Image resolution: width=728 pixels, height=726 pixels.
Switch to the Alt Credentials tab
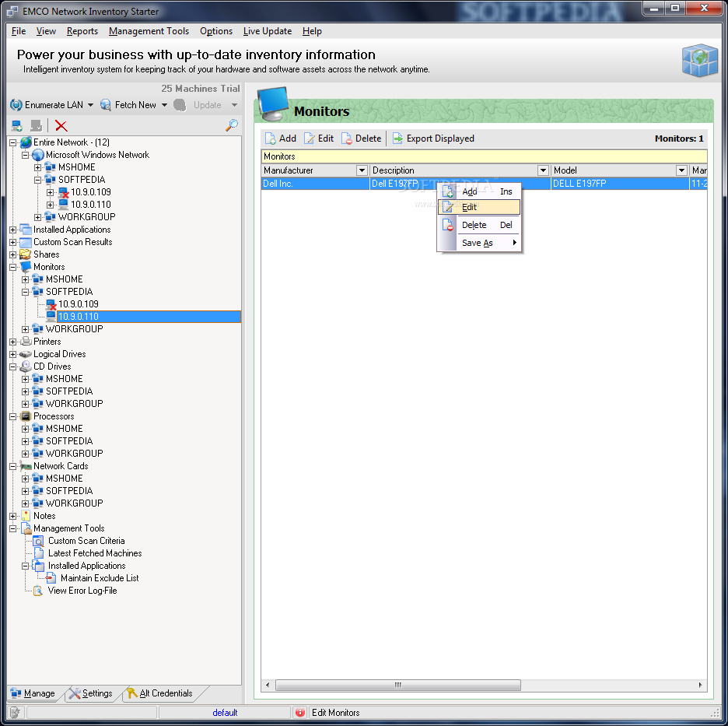pos(160,693)
